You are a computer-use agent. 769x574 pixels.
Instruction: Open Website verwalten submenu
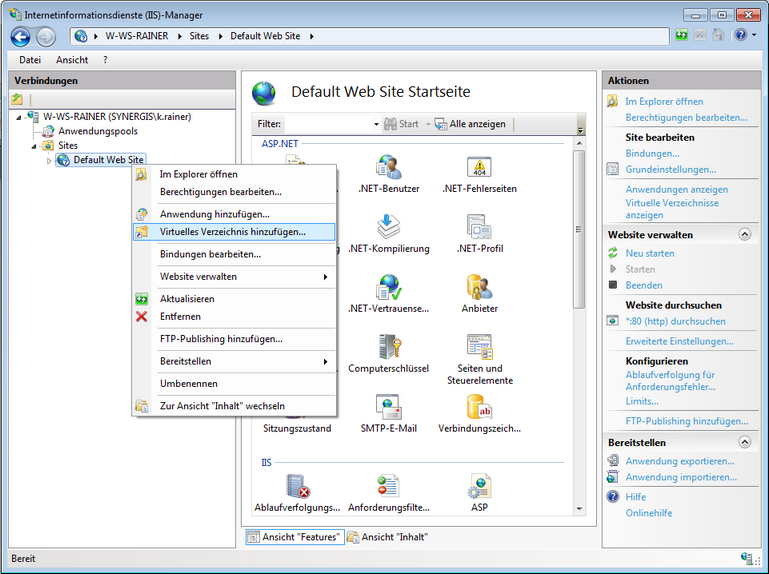(x=234, y=277)
